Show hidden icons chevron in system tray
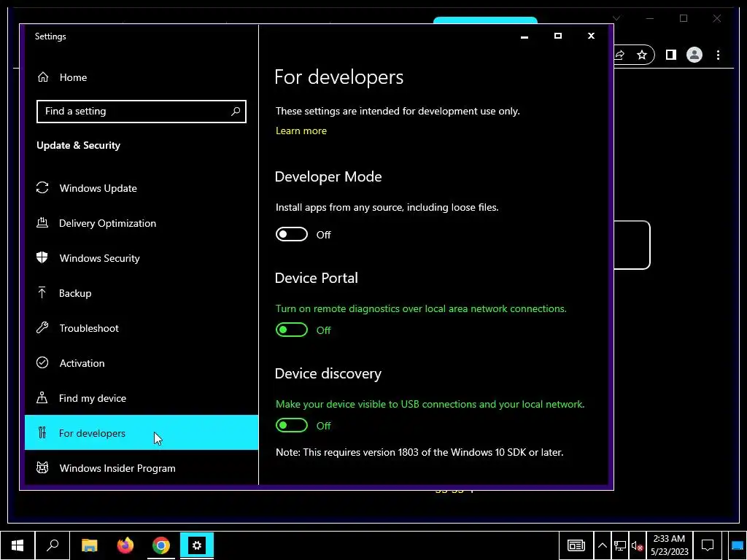Image resolution: width=747 pixels, height=560 pixels. (x=602, y=545)
